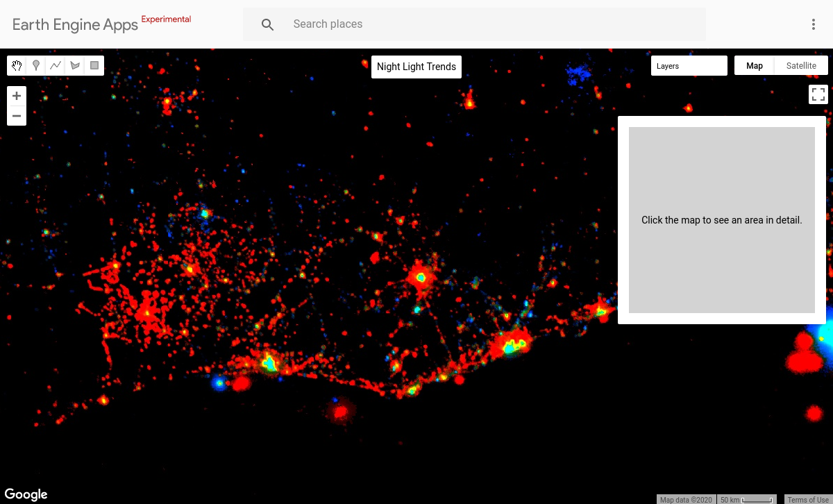
Task: Switch the map to Satellite view
Action: [x=801, y=65]
